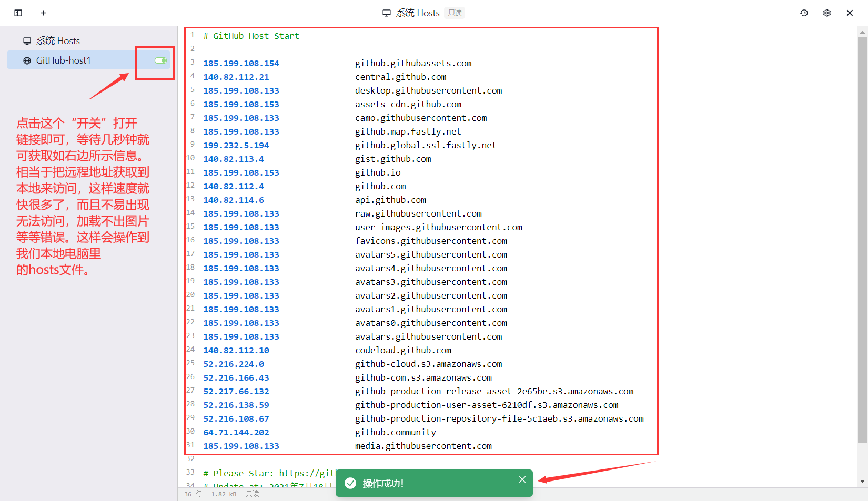The height and width of the screenshot is (501, 868).
Task: Click hostname github-production-release-asset-2e65be.s3.amazonaws.com
Action: [494, 391]
